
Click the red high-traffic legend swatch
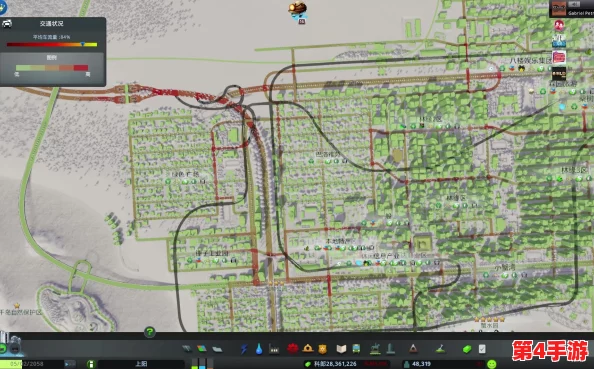tap(81, 68)
